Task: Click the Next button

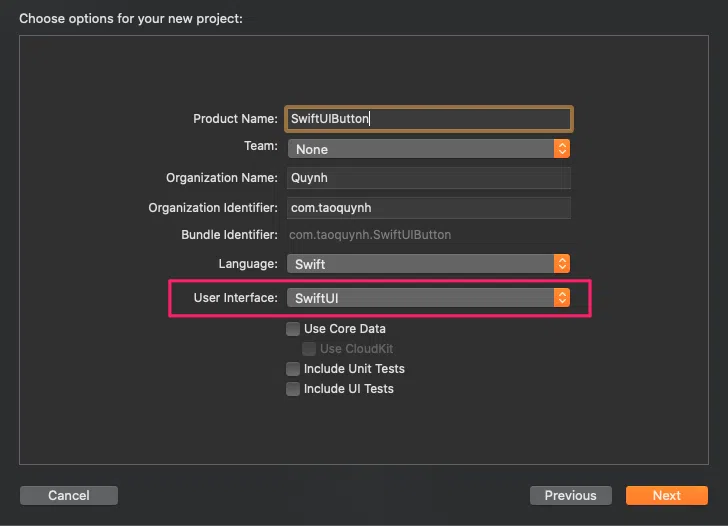Action: (667, 495)
